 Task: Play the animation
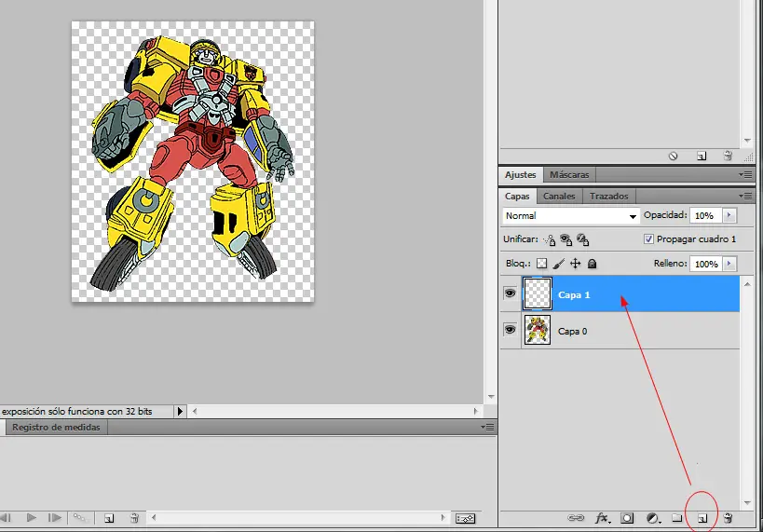click(31, 518)
